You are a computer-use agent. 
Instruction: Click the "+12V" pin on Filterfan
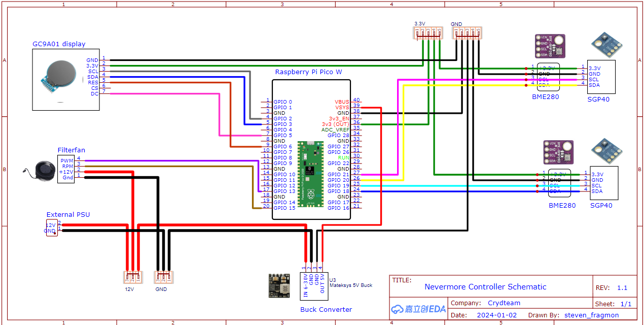(x=66, y=172)
